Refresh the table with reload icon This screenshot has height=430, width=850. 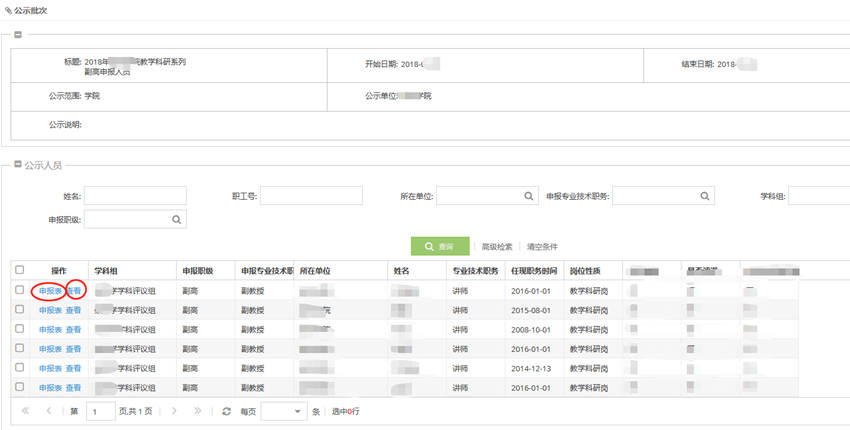(x=227, y=411)
